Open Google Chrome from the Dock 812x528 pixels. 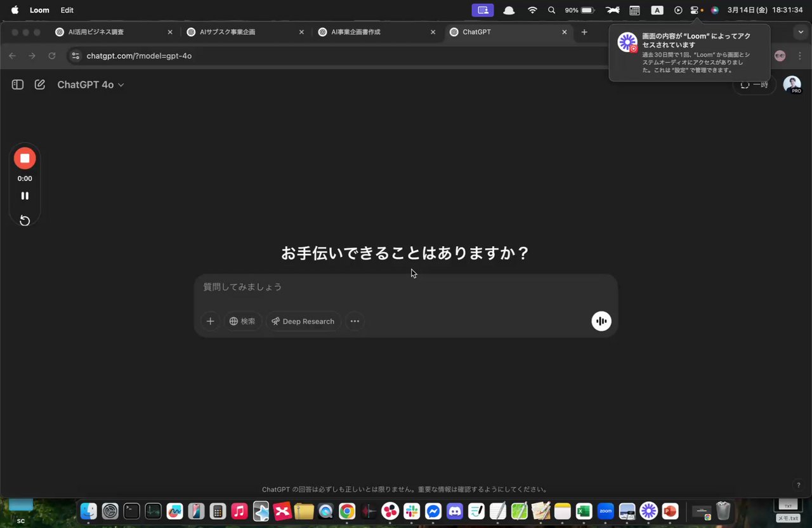pos(346,511)
